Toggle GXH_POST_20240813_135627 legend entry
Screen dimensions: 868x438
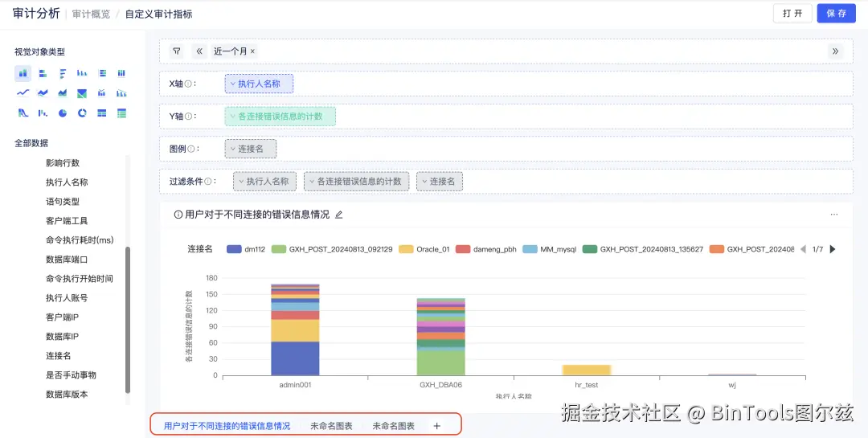(x=643, y=249)
